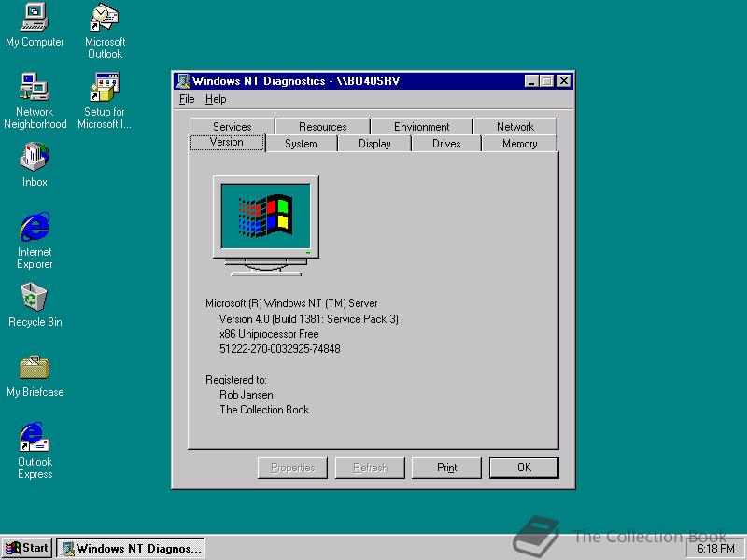747x560 pixels.
Task: Switch to the System tab
Action: 301,144
